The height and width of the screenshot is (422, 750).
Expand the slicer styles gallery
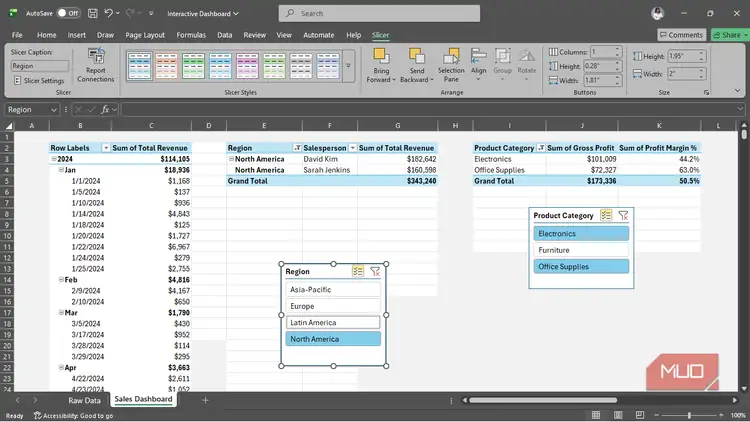348,66
